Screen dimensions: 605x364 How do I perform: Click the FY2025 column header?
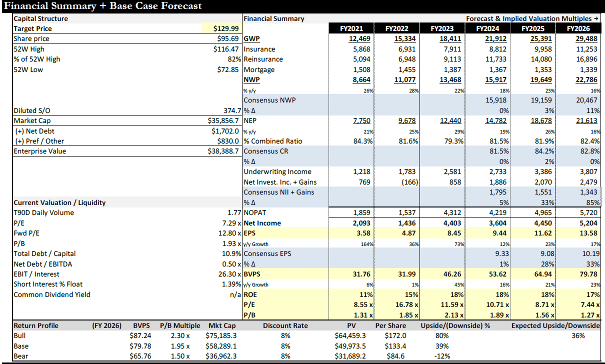[533, 28]
